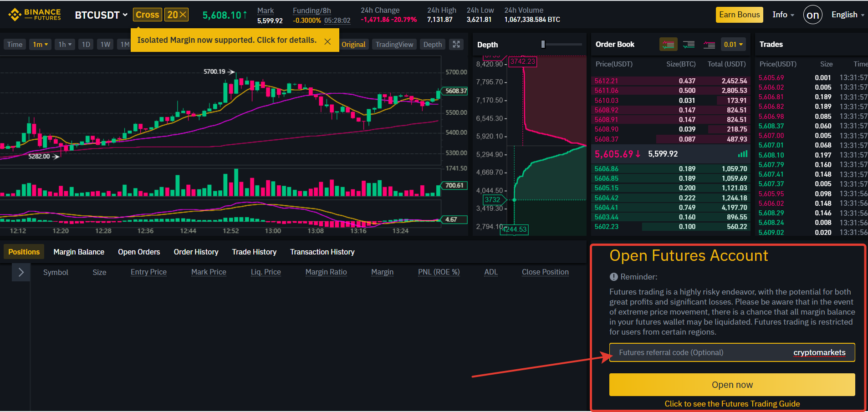Expand the positions panel side arrow

click(21, 272)
